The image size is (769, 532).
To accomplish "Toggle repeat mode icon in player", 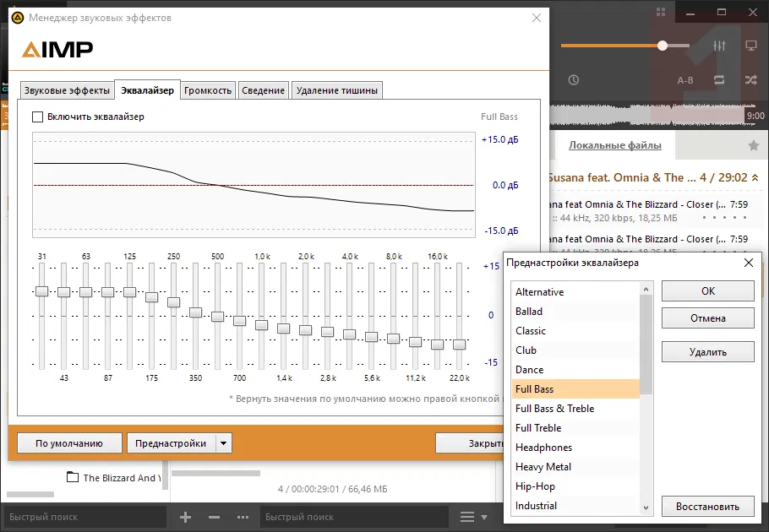I will (x=719, y=80).
